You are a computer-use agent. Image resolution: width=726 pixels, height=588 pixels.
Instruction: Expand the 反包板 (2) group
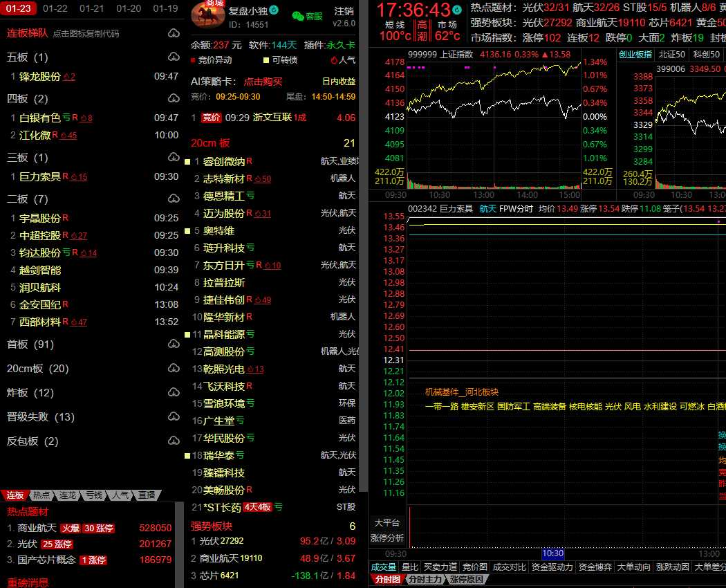pos(32,441)
